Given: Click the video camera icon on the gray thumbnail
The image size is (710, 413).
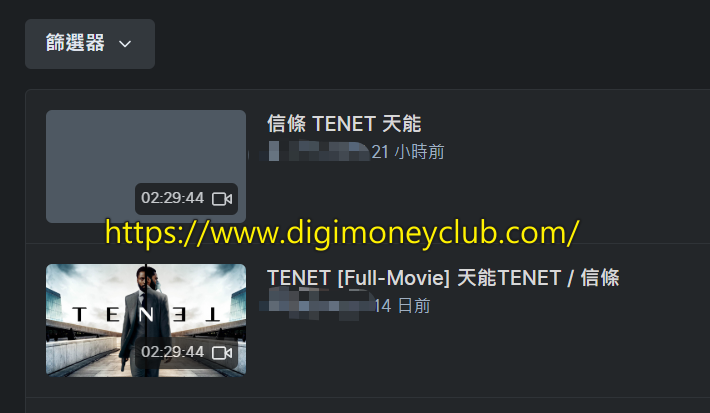Looking at the screenshot, I should pos(222,199).
